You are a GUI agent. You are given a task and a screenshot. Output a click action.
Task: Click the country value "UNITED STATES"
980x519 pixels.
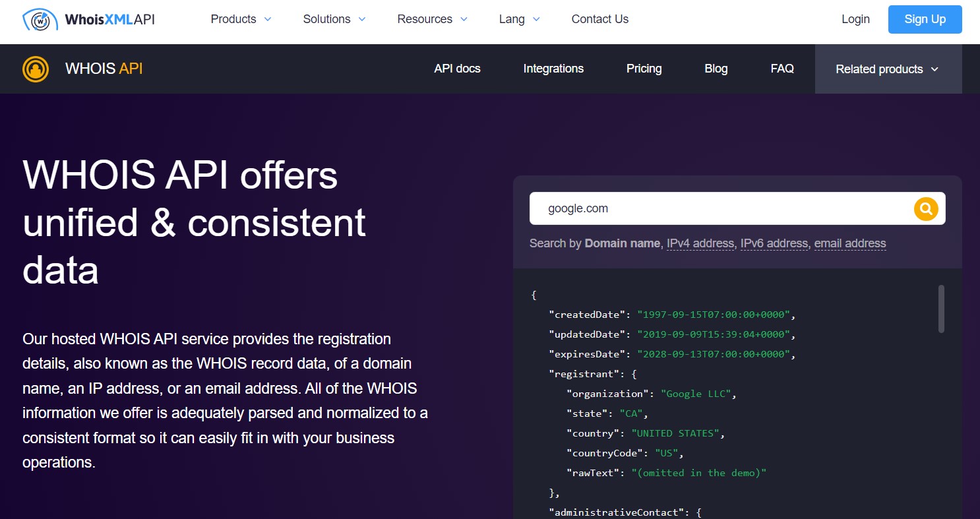(676, 433)
